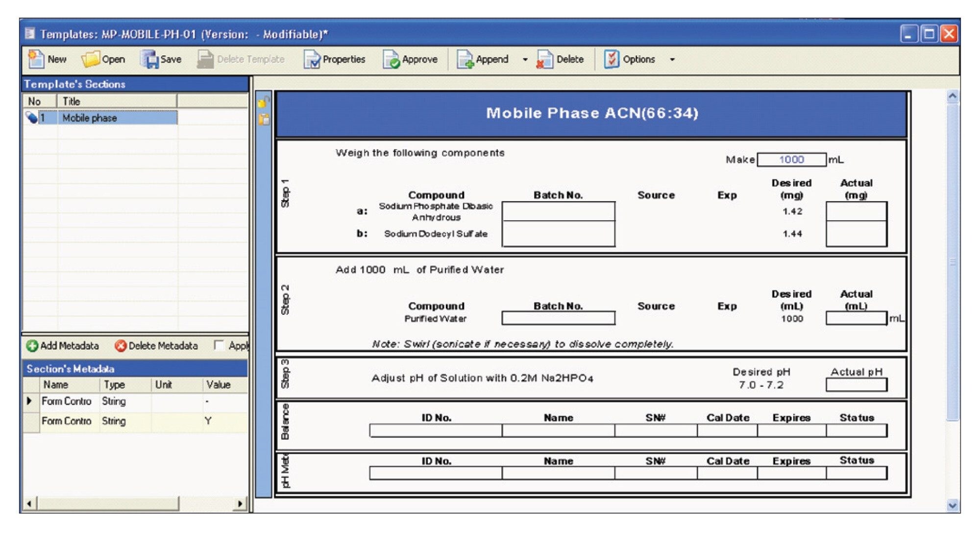Click the Unit metadata column header
980x537 pixels.
(x=176, y=384)
